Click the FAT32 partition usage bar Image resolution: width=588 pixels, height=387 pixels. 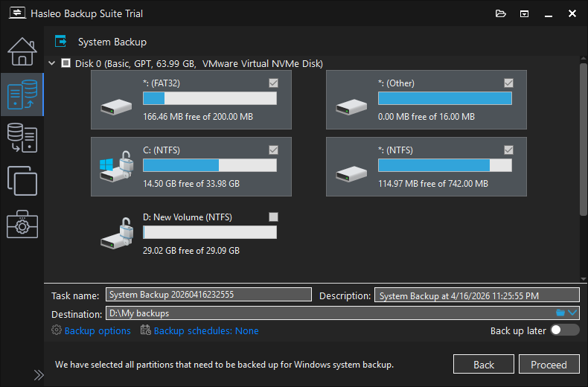[210, 98]
